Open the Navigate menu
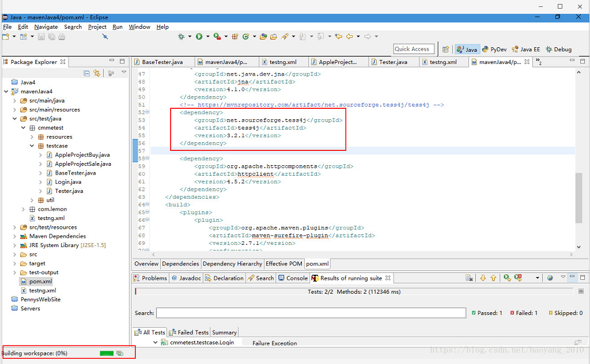The image size is (590, 364). point(46,26)
